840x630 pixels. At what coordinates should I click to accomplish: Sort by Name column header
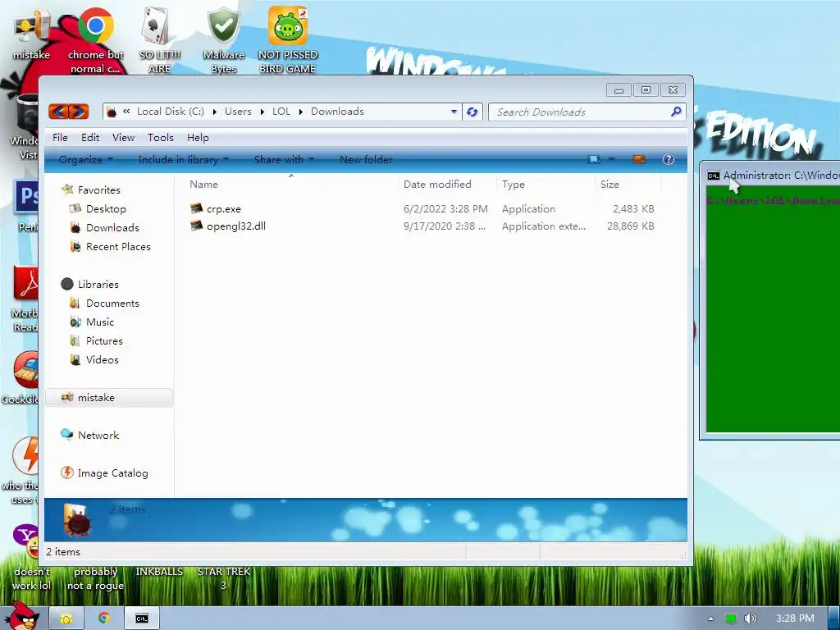pyautogui.click(x=291, y=184)
